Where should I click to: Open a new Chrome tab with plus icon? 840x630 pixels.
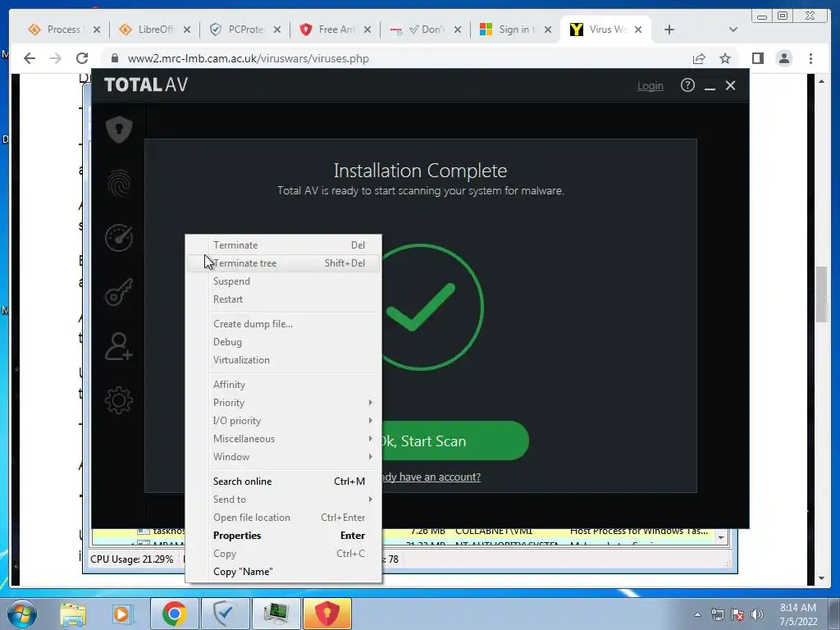tap(669, 30)
